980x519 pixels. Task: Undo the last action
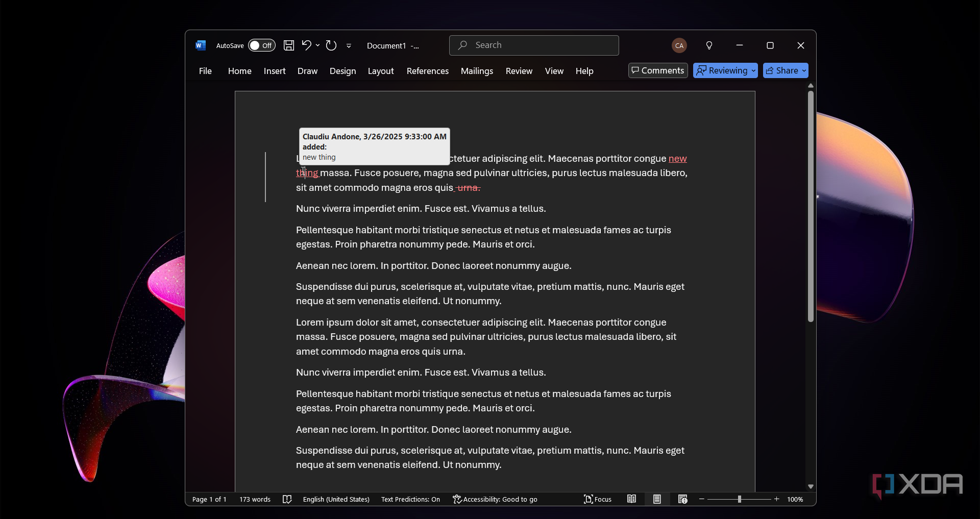306,45
